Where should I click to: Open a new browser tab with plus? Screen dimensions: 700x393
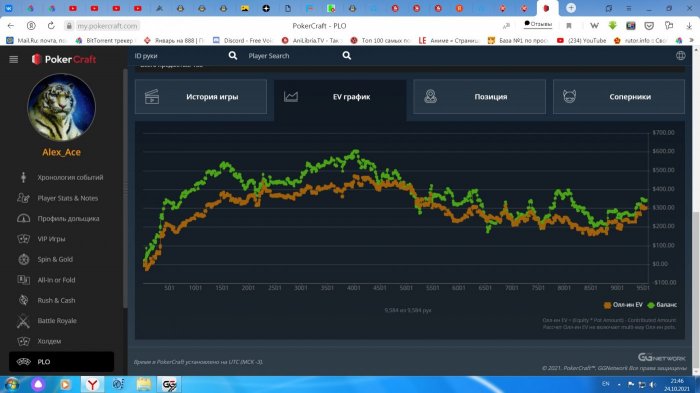tap(571, 8)
